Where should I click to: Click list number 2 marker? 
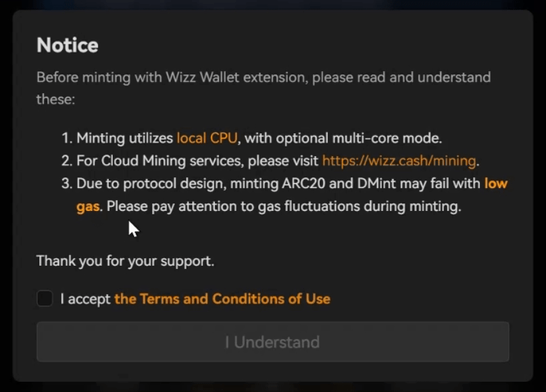(x=66, y=161)
